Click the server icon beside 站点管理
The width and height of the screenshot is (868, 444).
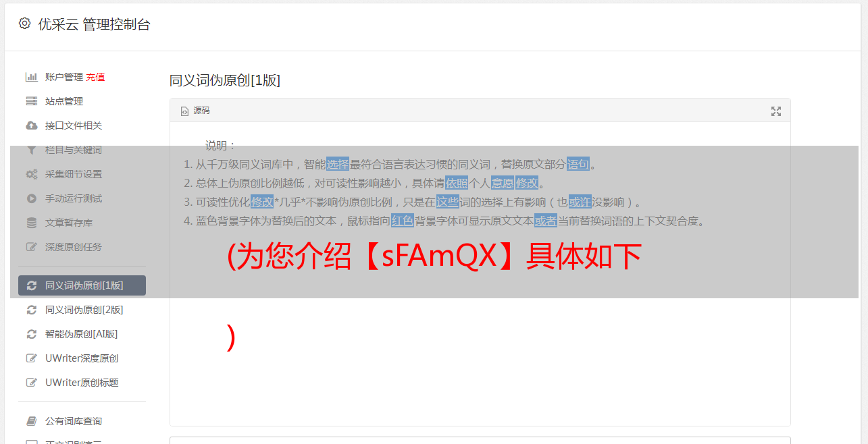pos(31,101)
